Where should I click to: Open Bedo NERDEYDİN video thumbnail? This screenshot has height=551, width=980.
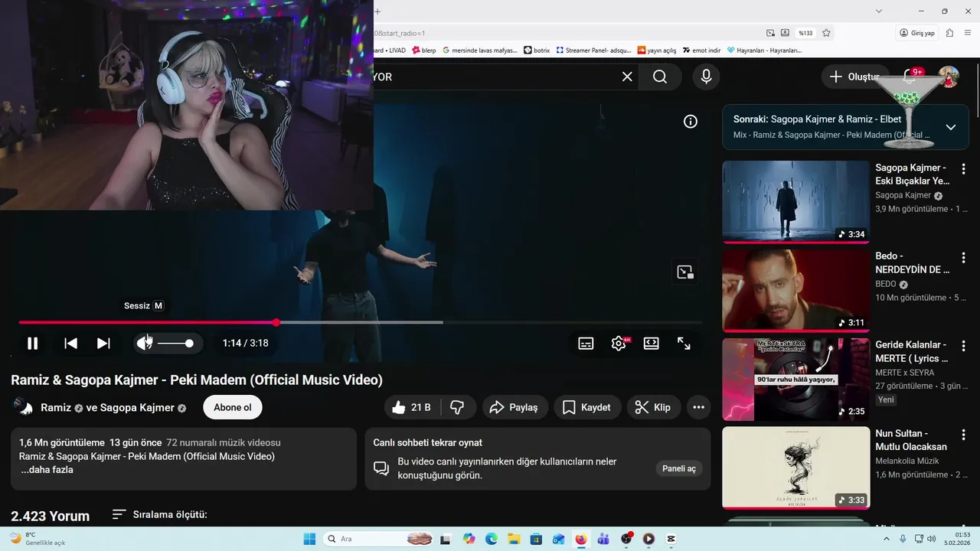coord(795,291)
